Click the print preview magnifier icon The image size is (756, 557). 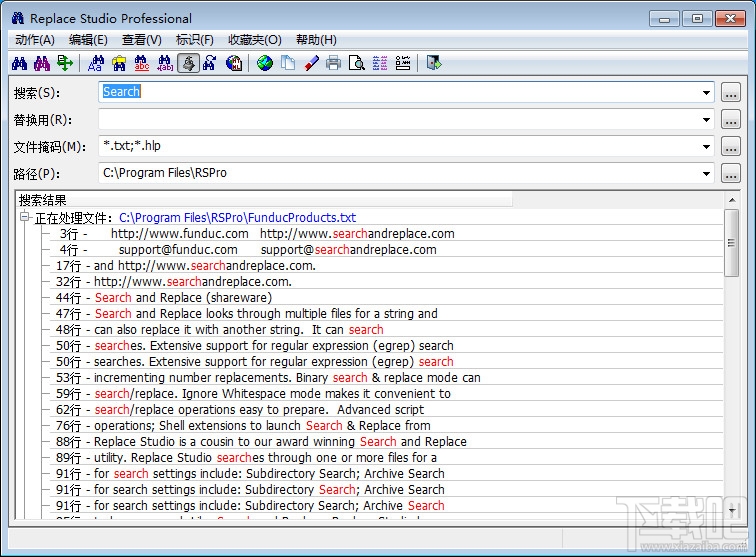(x=356, y=63)
